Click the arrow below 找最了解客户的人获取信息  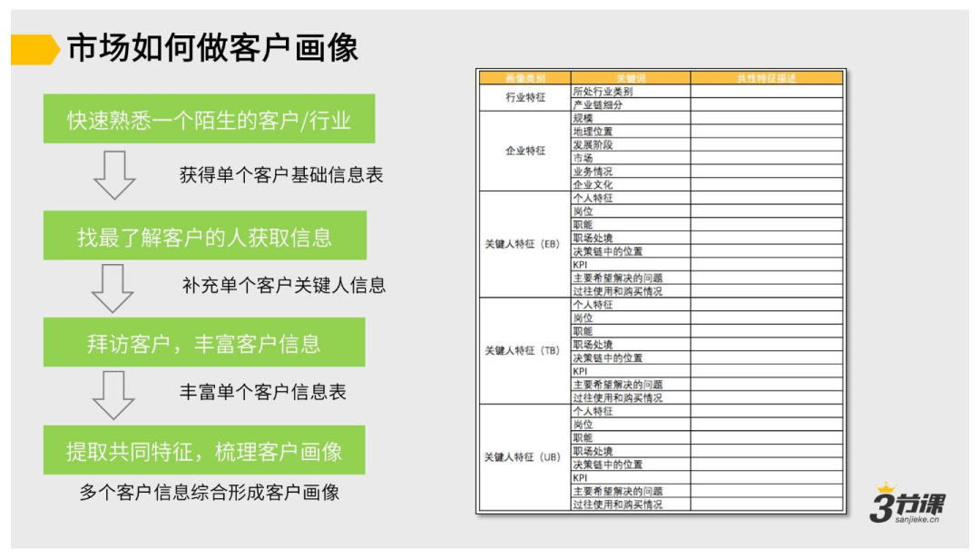click(113, 288)
